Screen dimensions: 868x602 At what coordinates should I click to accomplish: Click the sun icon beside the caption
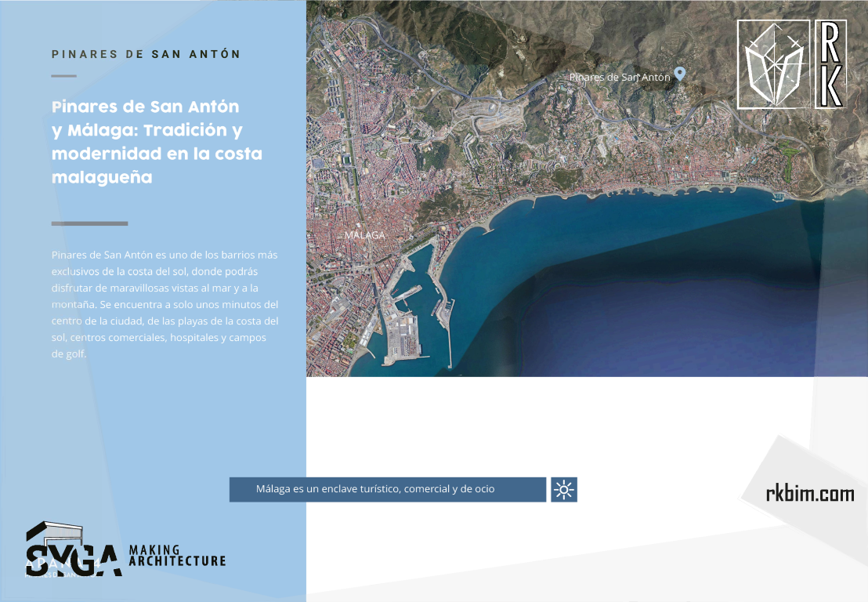click(x=564, y=490)
